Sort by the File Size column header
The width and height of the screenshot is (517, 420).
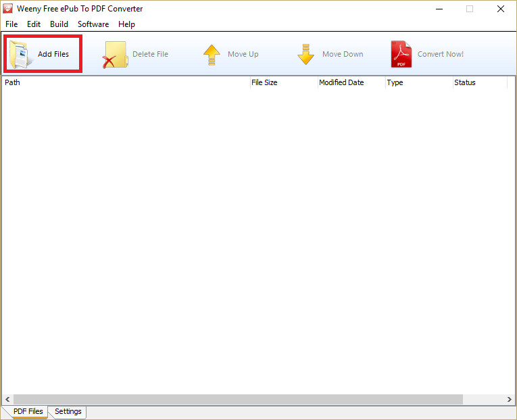(x=284, y=82)
